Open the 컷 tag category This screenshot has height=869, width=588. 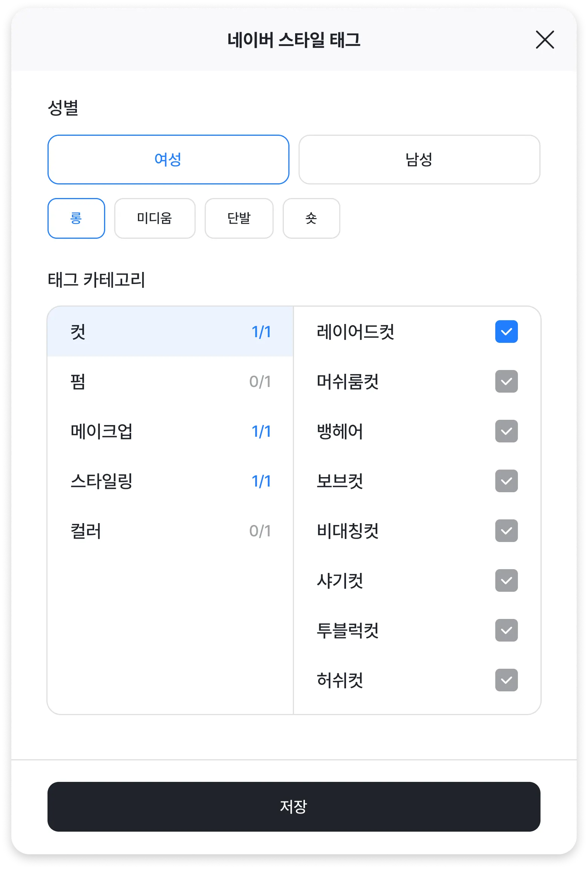(x=170, y=332)
